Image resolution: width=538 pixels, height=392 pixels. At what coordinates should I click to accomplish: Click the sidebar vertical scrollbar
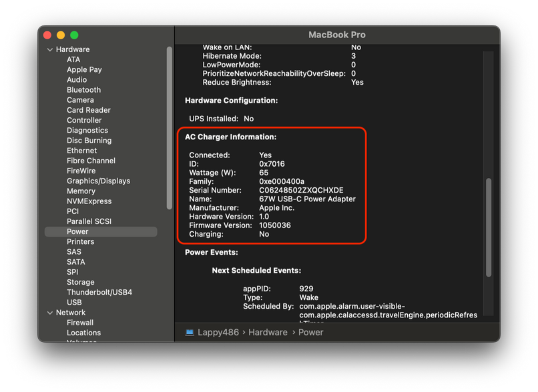tap(170, 127)
